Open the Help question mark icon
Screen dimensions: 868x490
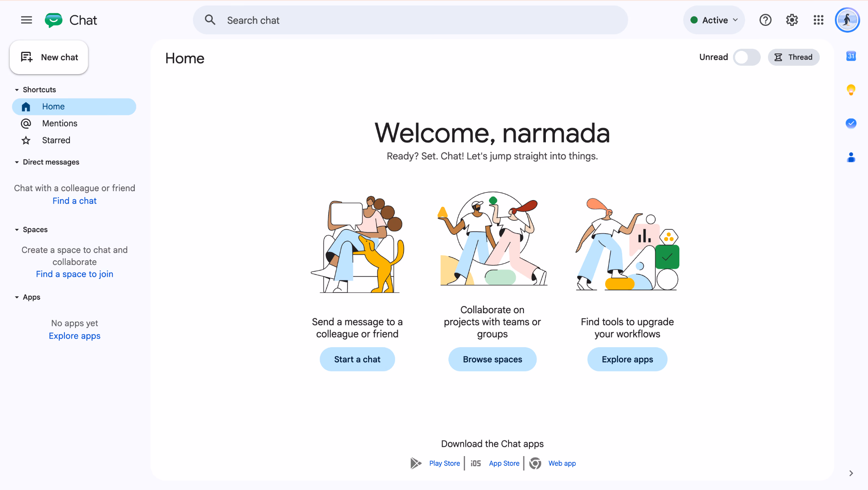765,20
